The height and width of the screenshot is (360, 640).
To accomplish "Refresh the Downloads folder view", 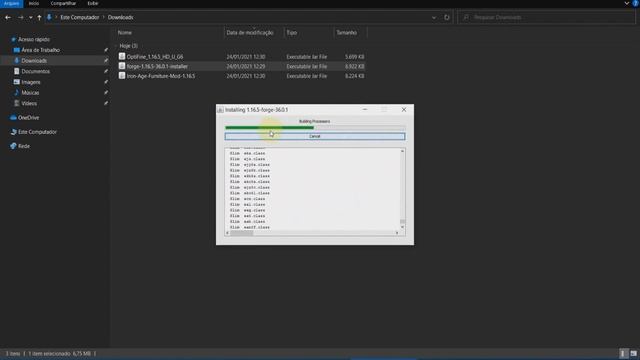I will [447, 18].
